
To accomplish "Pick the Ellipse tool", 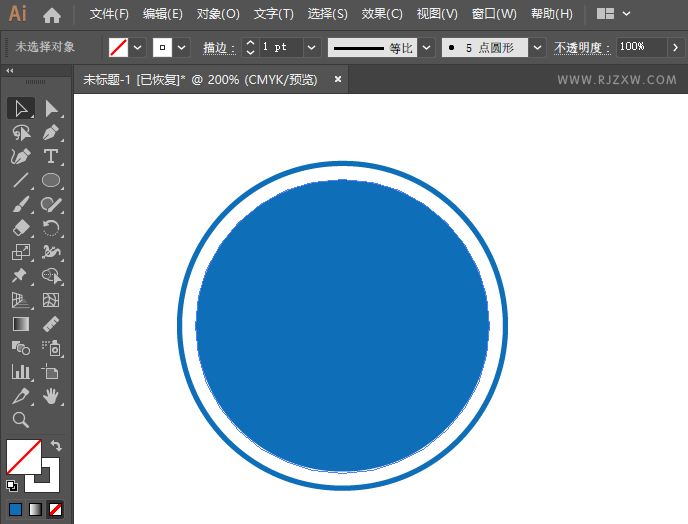I will coord(51,180).
